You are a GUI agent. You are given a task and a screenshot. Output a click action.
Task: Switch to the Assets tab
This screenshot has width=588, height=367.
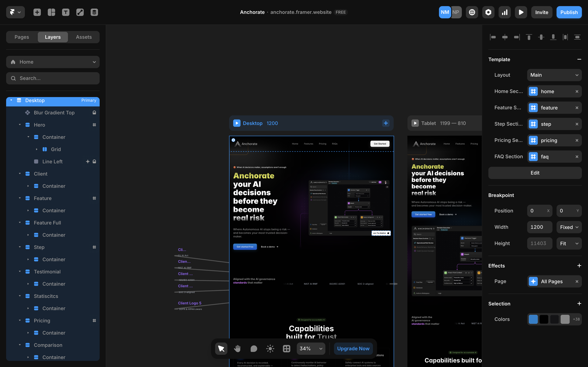coord(84,37)
